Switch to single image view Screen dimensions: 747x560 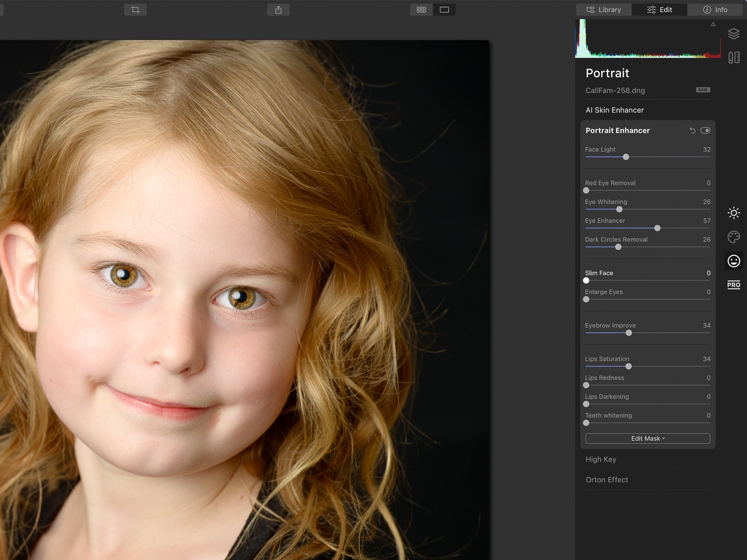444,10
